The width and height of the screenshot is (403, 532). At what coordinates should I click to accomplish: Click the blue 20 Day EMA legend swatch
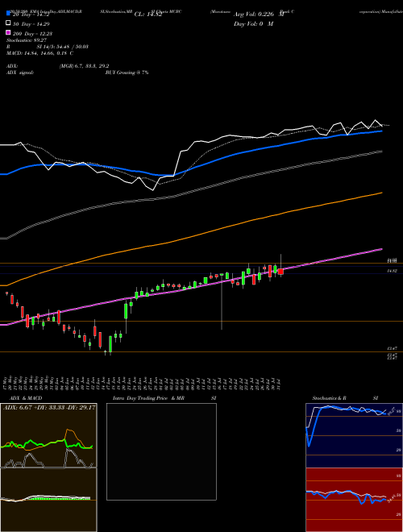coord(8,14)
